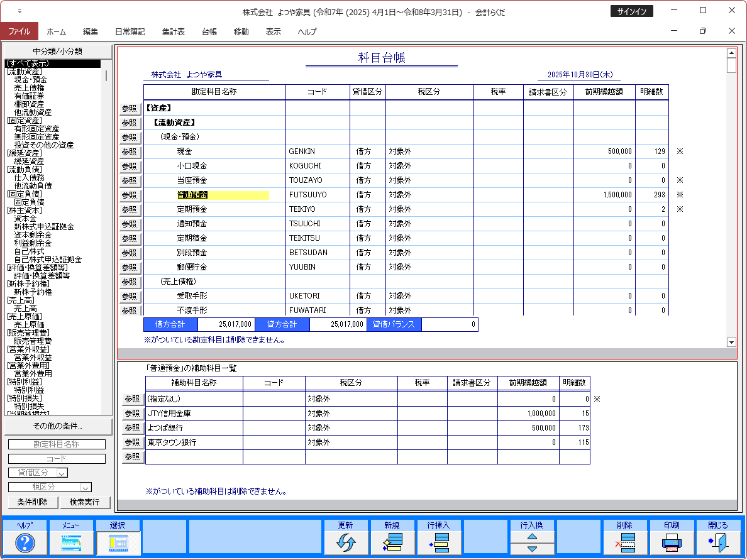Open the Menu icon in bottom toolbar

click(71, 542)
